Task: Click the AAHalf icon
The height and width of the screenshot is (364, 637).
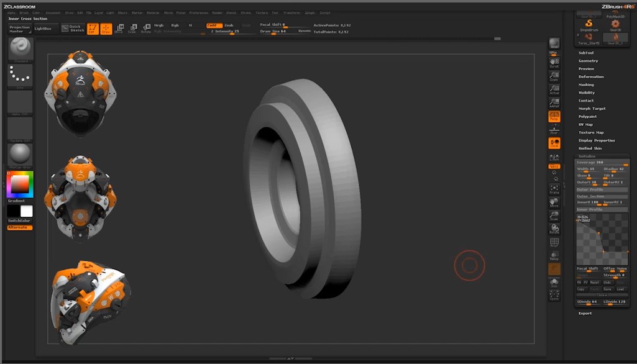Action: coord(554,102)
